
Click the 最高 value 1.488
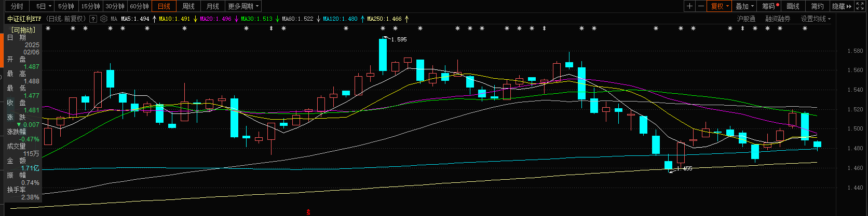click(x=31, y=81)
